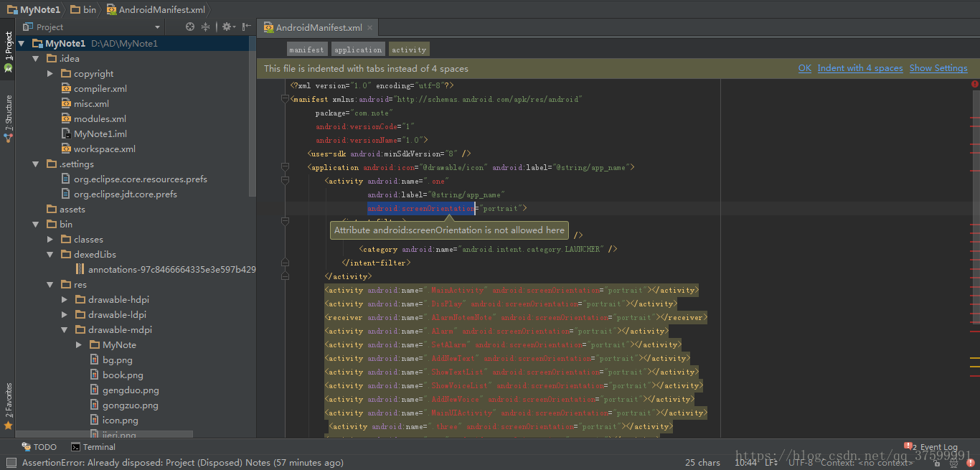
Task: Click the android:screenOrientation highlighted attribute
Action: [421, 209]
